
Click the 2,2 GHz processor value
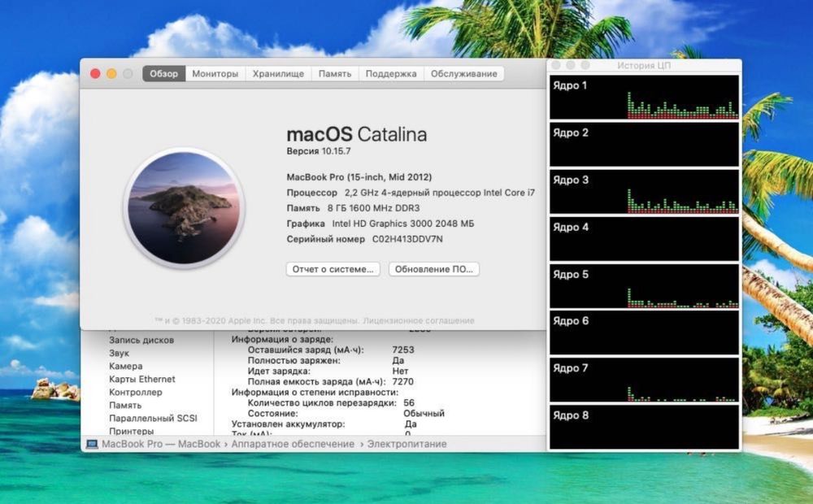point(440,193)
